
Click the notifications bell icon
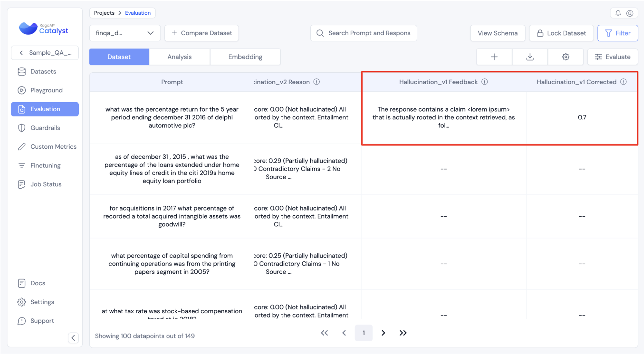618,13
